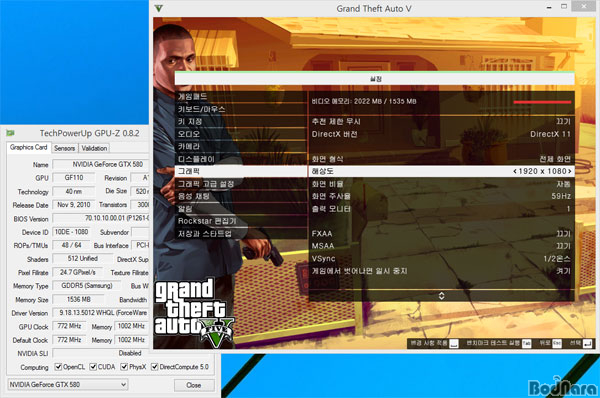Click the Enter key select icon
The image size is (600, 398).
(587, 343)
